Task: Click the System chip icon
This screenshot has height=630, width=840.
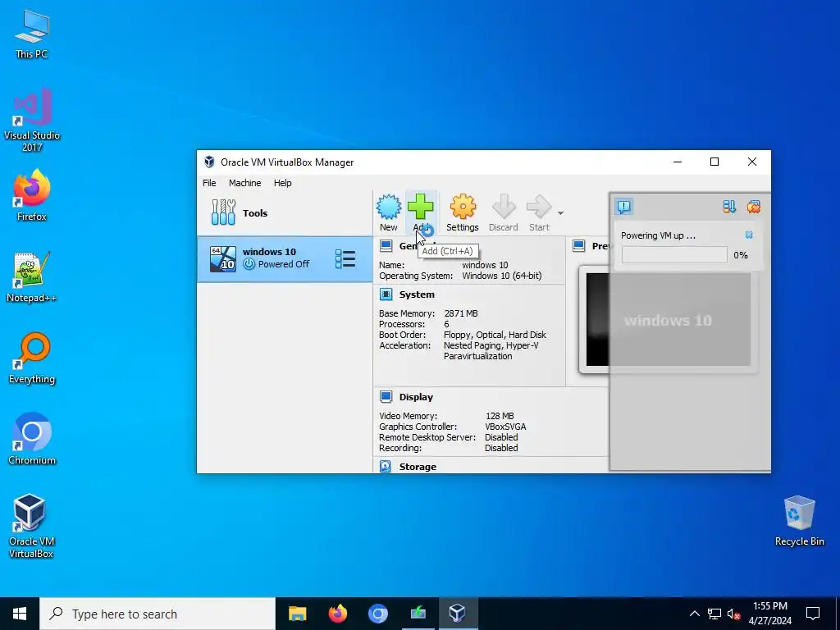Action: pos(386,294)
